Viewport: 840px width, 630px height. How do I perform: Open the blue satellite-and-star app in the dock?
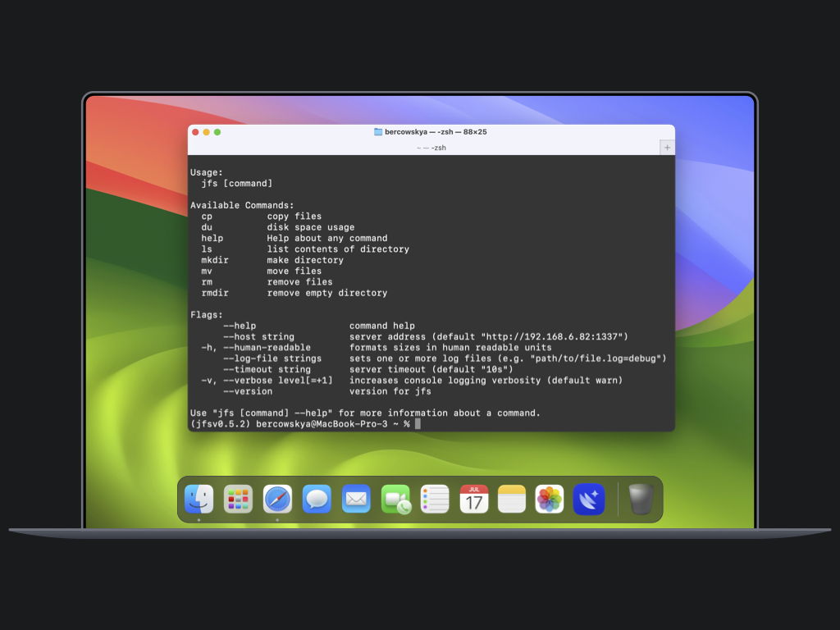[x=588, y=499]
